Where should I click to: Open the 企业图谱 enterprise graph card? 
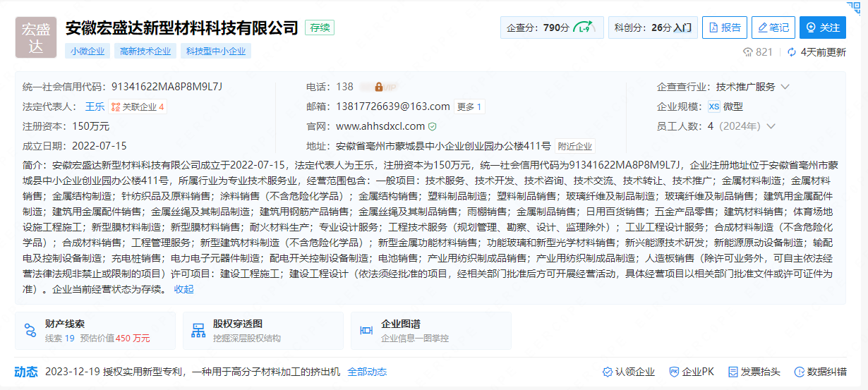pyautogui.click(x=430, y=330)
